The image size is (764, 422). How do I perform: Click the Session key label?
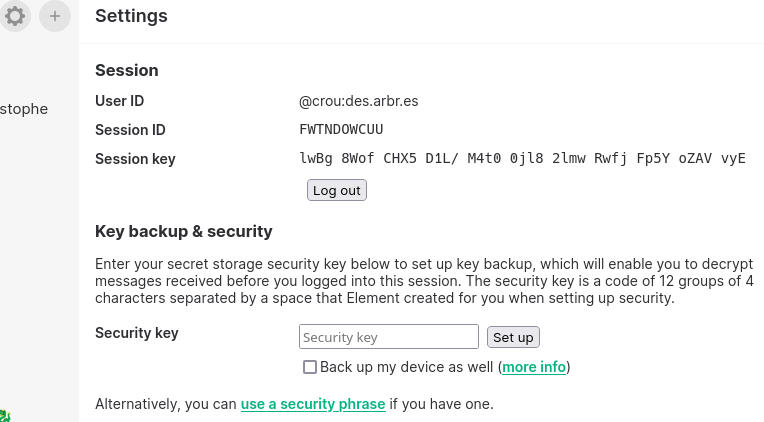tap(135, 159)
